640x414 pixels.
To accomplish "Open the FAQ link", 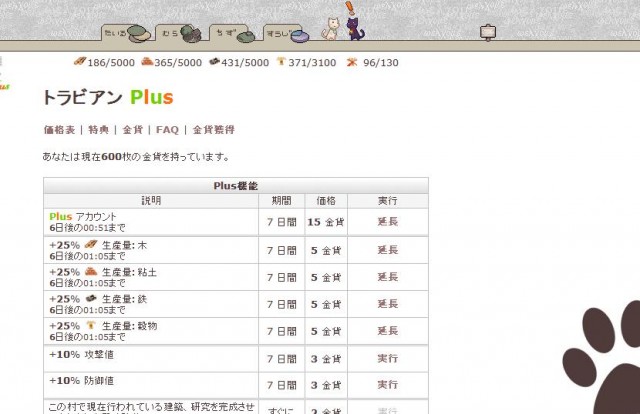I will pyautogui.click(x=167, y=130).
